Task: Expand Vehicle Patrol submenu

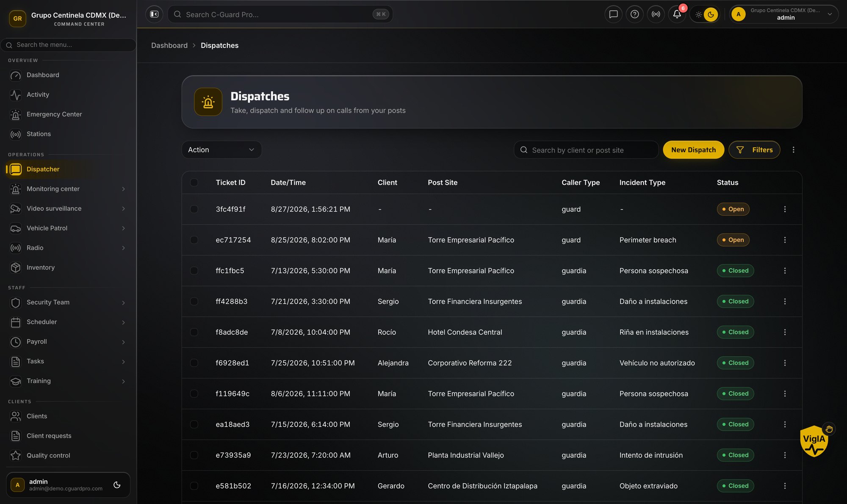Action: 123,228
